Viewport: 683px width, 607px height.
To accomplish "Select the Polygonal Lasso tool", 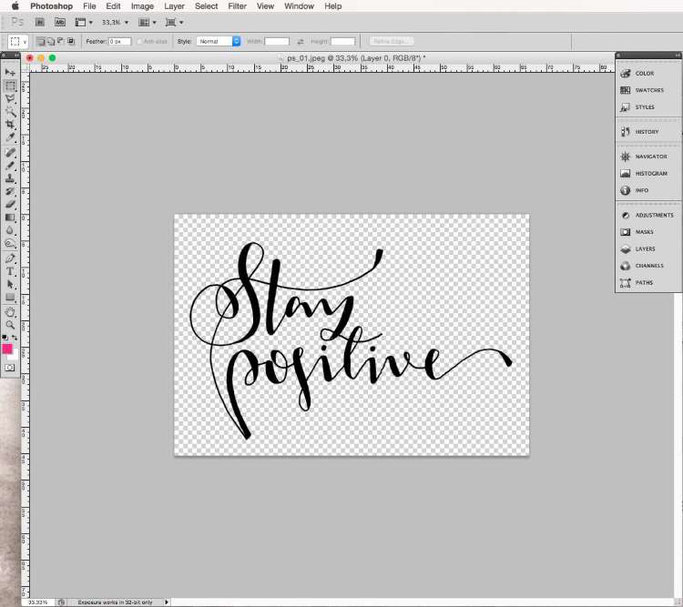I will [10, 99].
